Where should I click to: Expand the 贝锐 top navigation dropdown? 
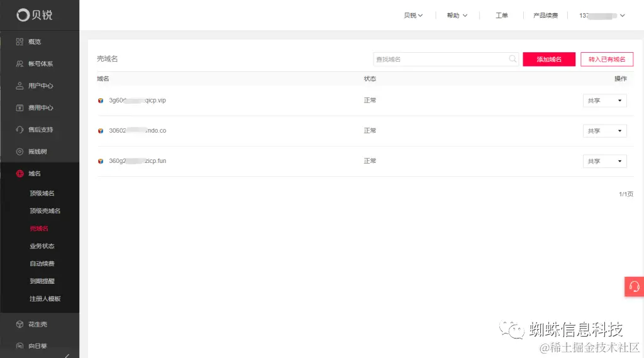point(413,15)
